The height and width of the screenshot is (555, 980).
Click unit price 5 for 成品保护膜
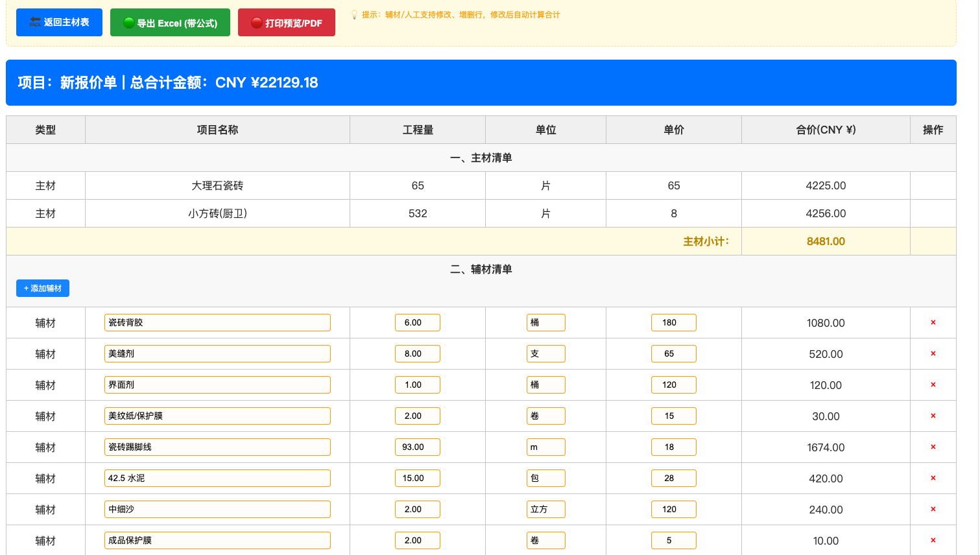[674, 540]
